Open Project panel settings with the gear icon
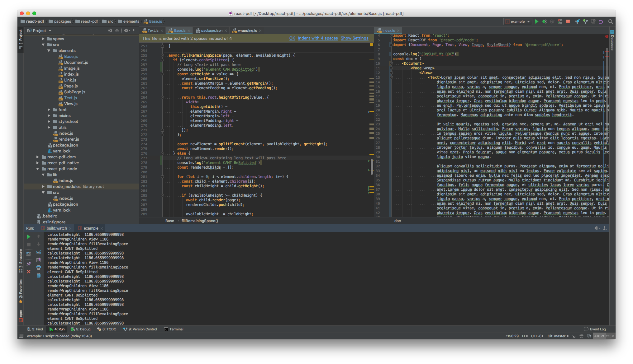The height and width of the screenshot is (364, 633). (126, 30)
